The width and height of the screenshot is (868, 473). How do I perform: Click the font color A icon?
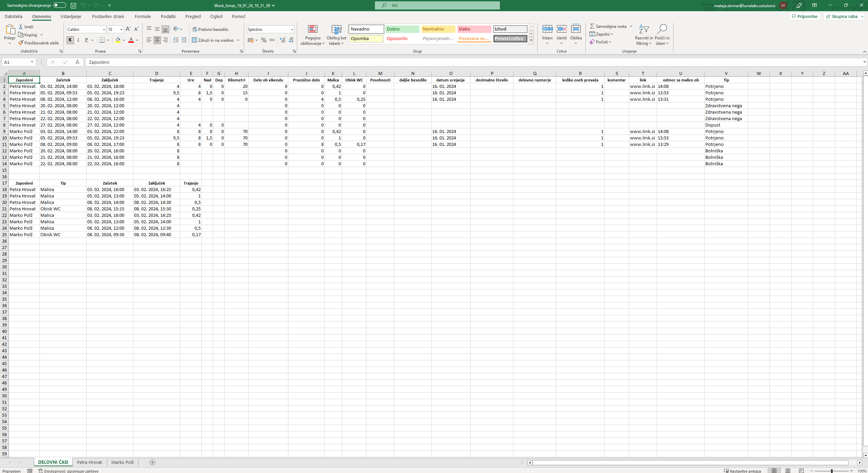(x=131, y=40)
